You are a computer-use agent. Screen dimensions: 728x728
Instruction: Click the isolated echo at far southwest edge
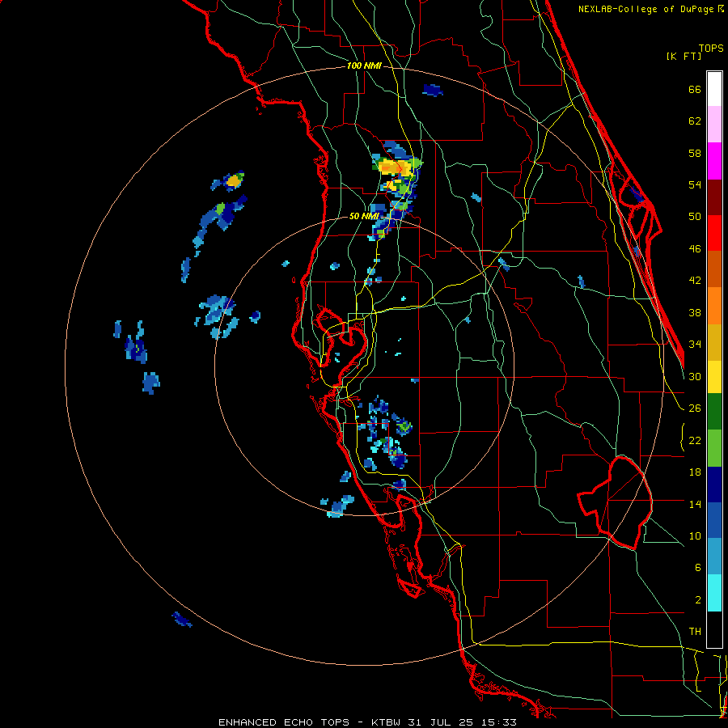(x=181, y=620)
